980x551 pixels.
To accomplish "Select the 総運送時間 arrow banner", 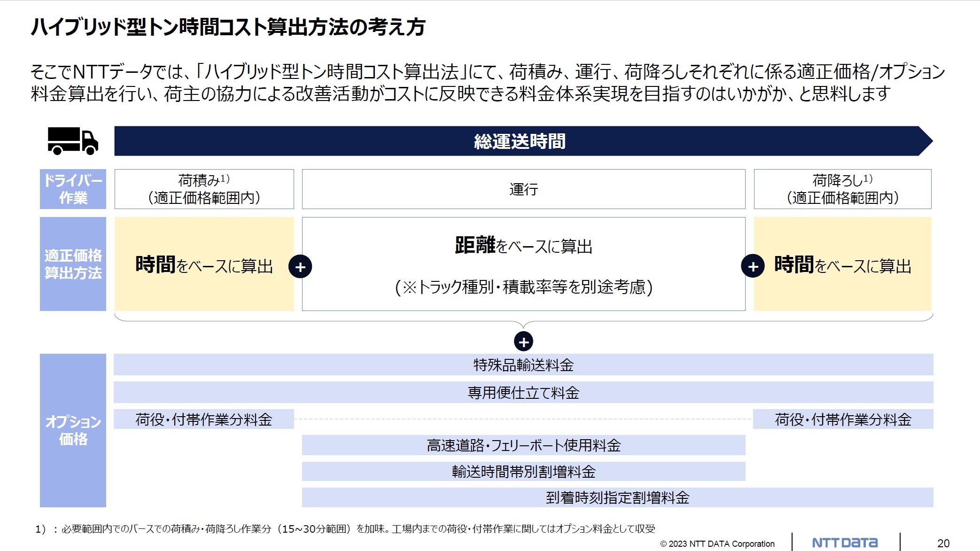I will coord(523,141).
